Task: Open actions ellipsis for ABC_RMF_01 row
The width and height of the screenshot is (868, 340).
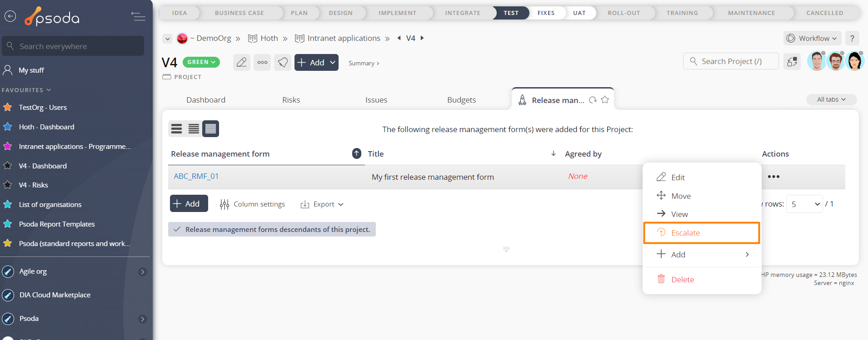Action: [773, 177]
